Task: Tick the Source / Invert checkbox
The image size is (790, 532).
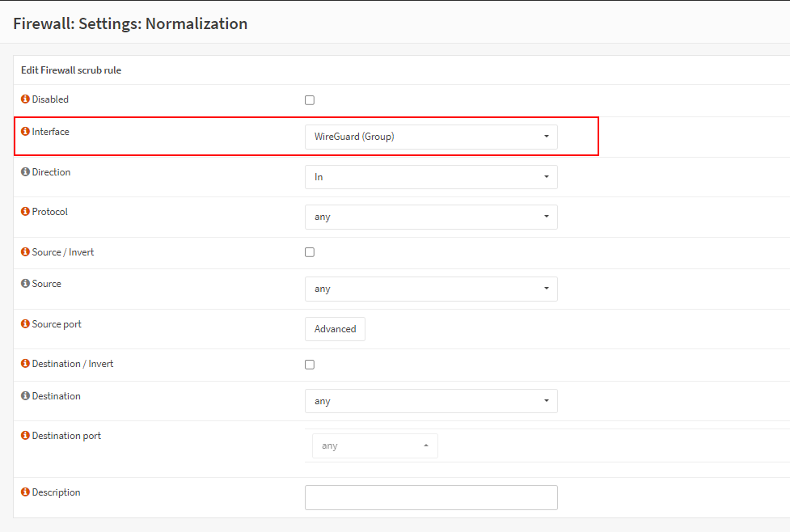Action: pos(310,252)
